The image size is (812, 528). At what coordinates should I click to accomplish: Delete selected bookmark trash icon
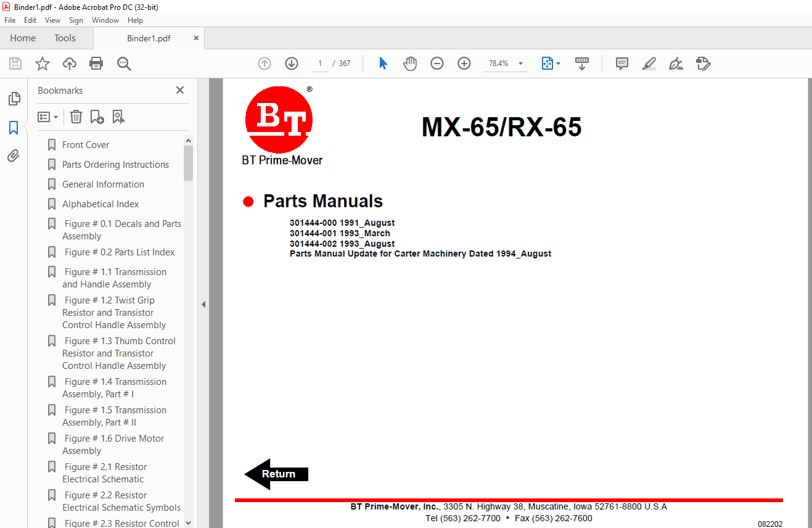point(76,117)
